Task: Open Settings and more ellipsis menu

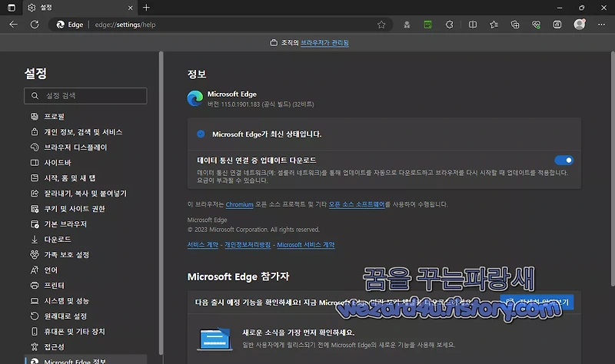Action: [x=601, y=25]
